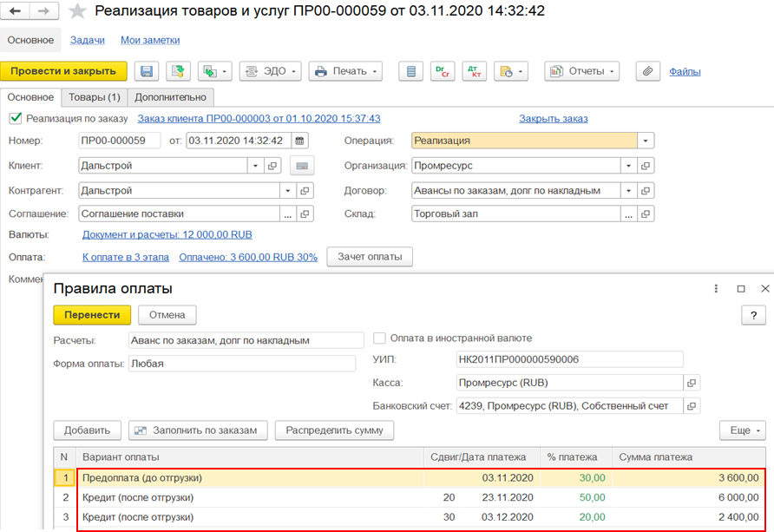
Task: Open the Печать dropdown menu
Action: (345, 71)
